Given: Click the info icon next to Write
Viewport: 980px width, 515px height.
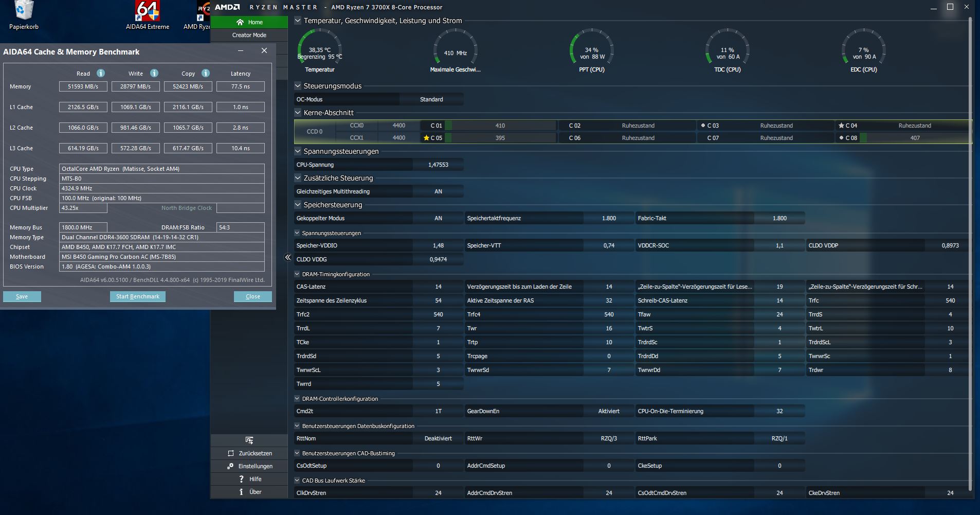Looking at the screenshot, I should (x=154, y=73).
